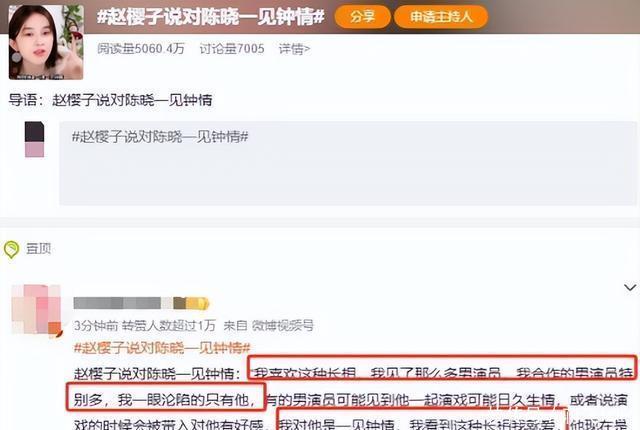
Task: Open the pixelated poster avatar
Action: coord(36,310)
